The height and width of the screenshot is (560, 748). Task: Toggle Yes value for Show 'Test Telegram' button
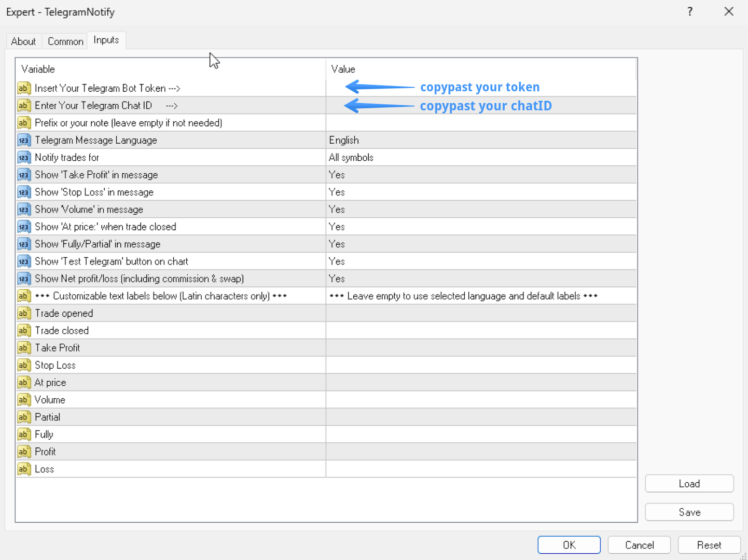[x=337, y=261]
